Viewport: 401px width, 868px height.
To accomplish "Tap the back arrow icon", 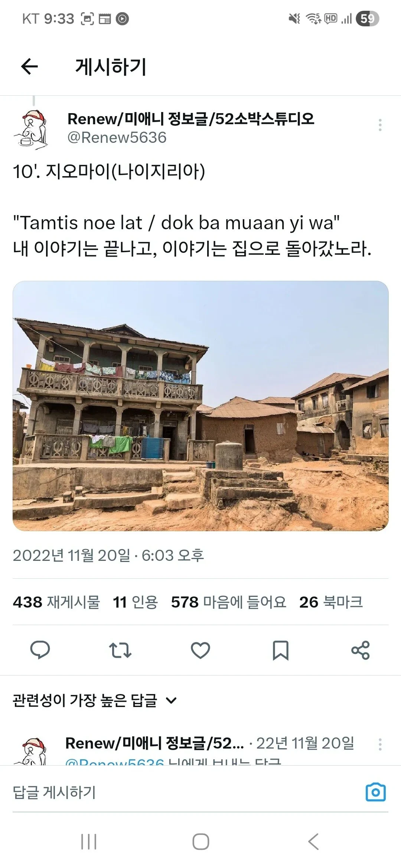I will pyautogui.click(x=29, y=67).
